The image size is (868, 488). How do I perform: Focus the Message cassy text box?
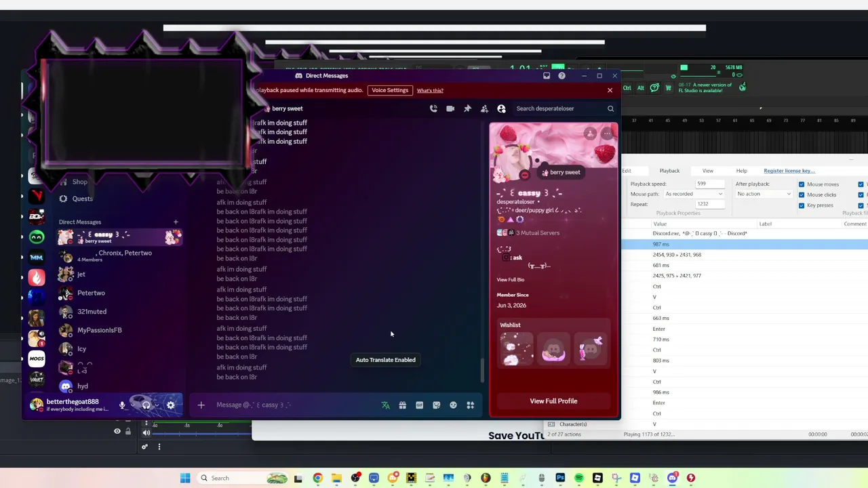(x=295, y=405)
